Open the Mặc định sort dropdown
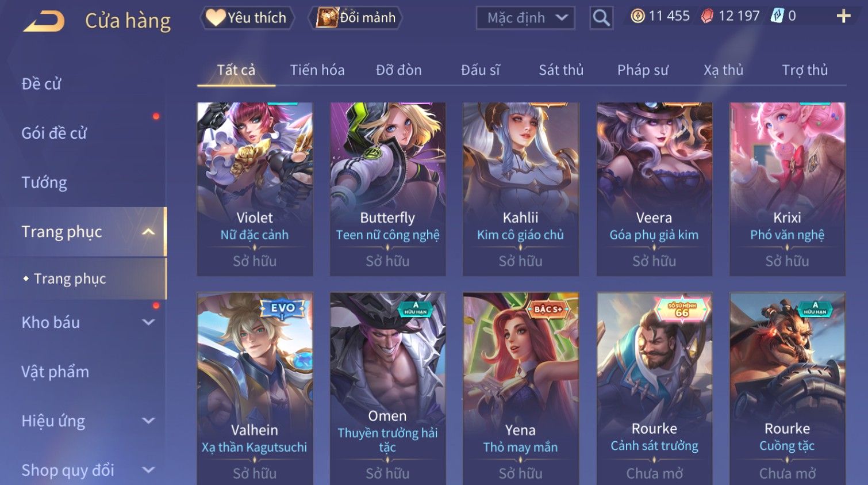The image size is (868, 485). click(x=525, y=18)
